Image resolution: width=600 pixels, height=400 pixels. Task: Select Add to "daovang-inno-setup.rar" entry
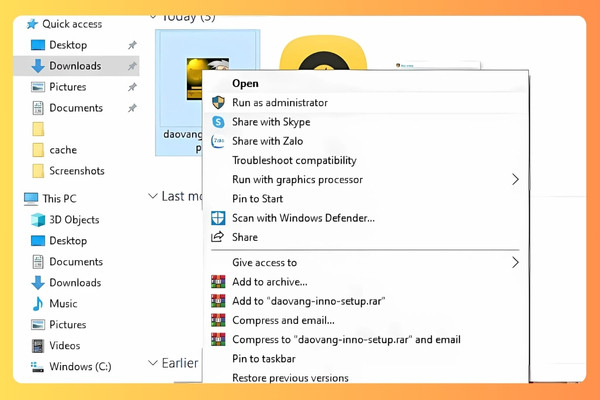click(x=308, y=301)
